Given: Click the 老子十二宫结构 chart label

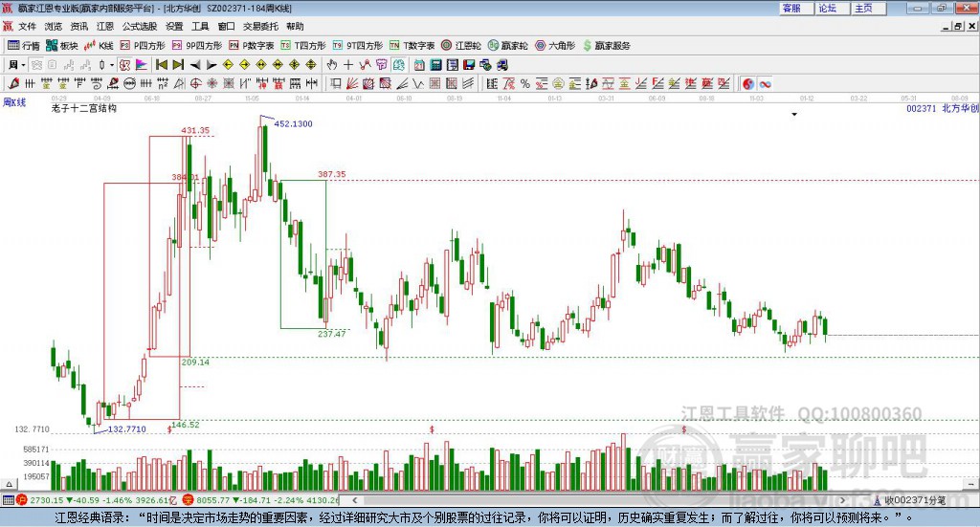Looking at the screenshot, I should point(84,108).
